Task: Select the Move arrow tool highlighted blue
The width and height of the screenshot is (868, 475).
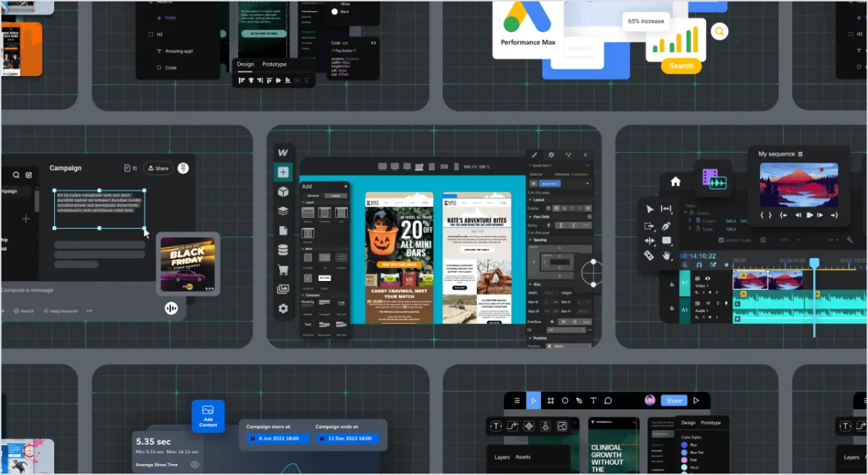Action: [x=534, y=400]
